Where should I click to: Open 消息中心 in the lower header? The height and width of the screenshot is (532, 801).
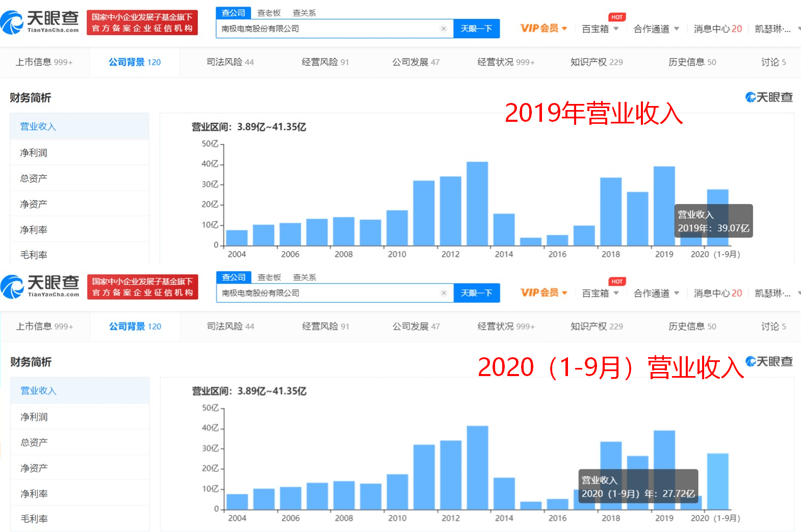pos(718,294)
